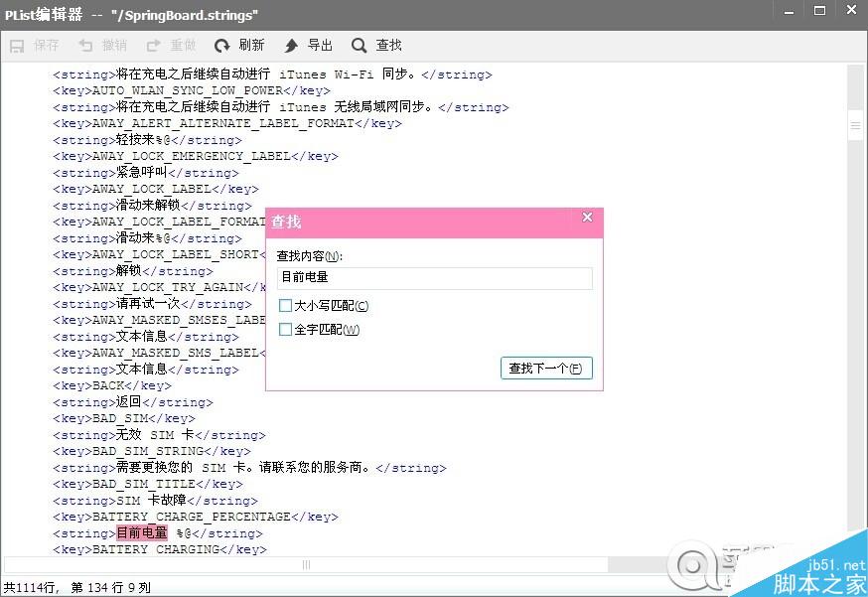The height and width of the screenshot is (597, 868).
Task: Click the Undo (撤销) arrow icon
Action: tap(85, 46)
